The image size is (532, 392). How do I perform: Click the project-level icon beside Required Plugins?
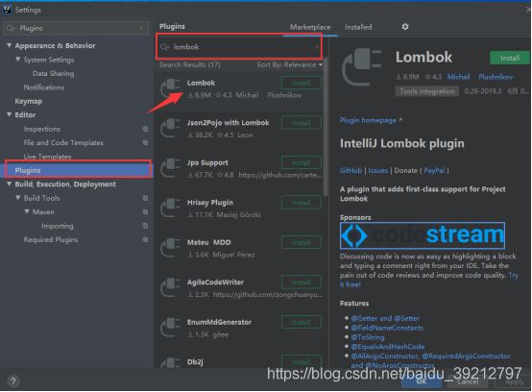point(145,239)
